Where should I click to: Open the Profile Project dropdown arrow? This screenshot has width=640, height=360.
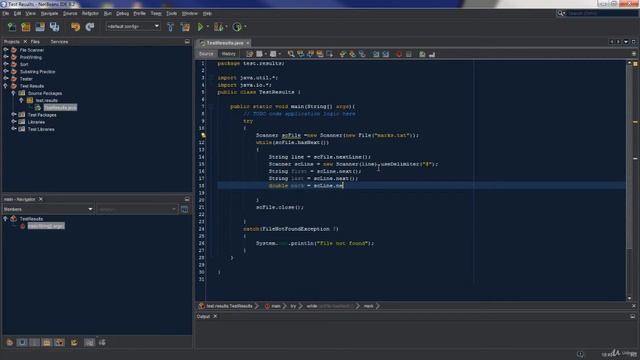(245, 27)
